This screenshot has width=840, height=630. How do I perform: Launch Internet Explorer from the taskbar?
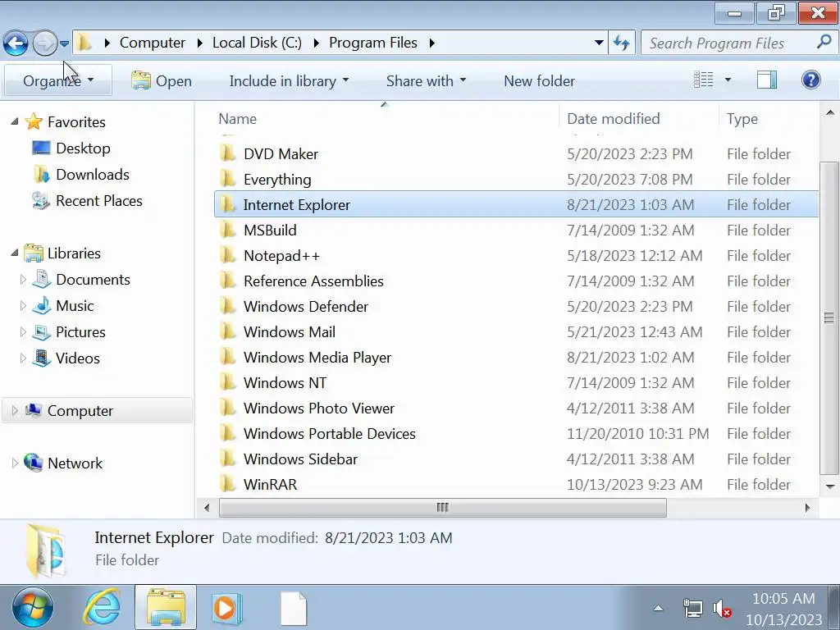pyautogui.click(x=102, y=608)
